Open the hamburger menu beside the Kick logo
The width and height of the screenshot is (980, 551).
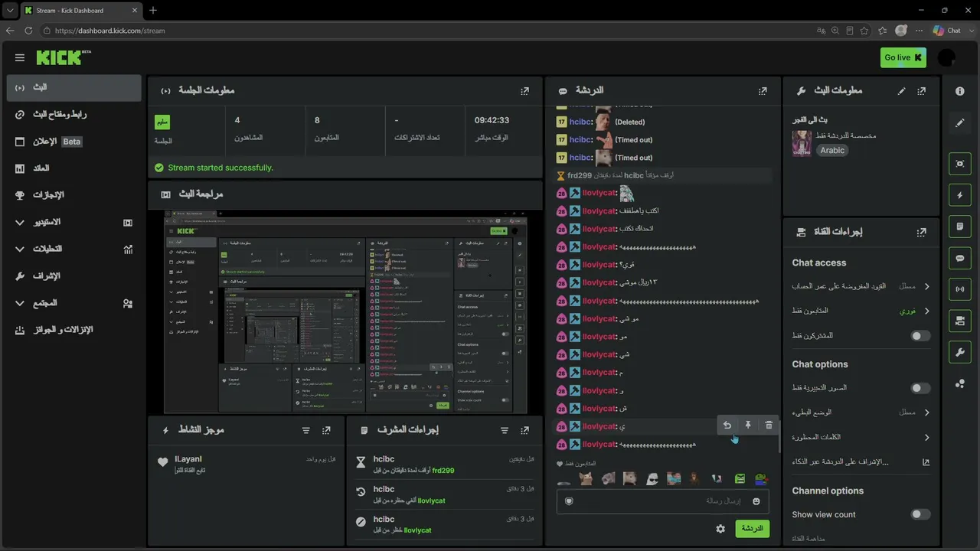click(20, 57)
